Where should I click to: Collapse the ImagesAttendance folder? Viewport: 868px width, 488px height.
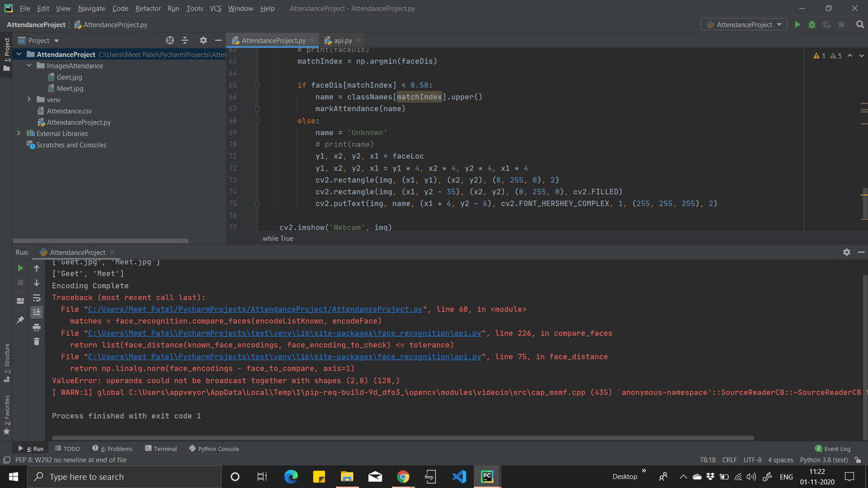tap(29, 66)
